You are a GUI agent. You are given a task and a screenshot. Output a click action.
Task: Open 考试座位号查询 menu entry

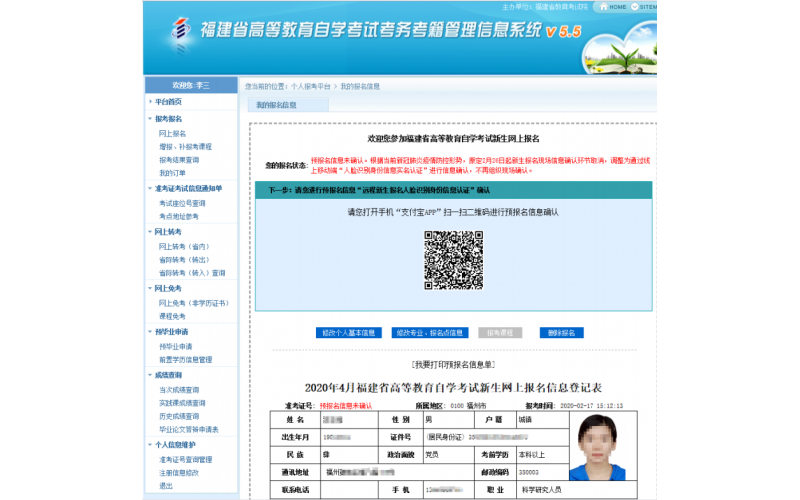click(182, 203)
